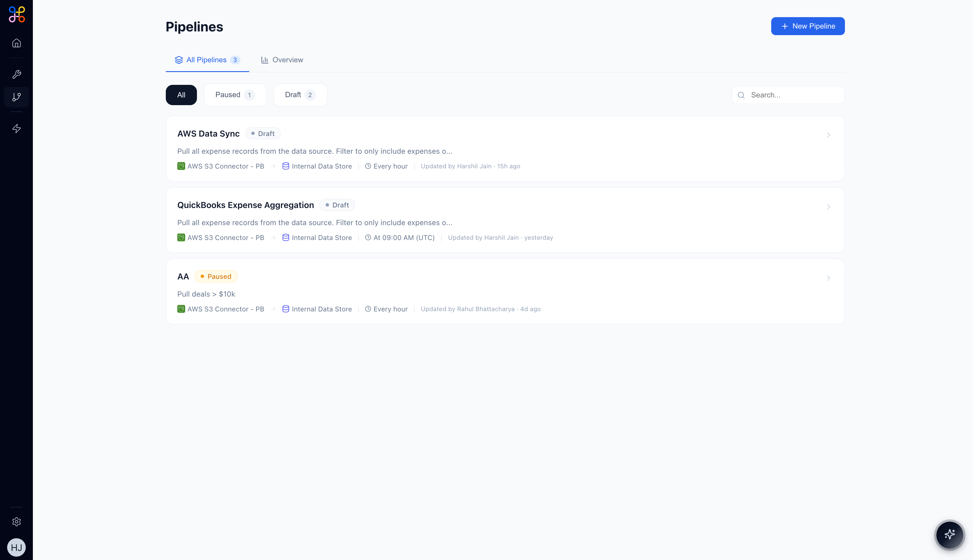The height and width of the screenshot is (560, 973).
Task: Filter pipelines by Draft status
Action: coord(300,95)
